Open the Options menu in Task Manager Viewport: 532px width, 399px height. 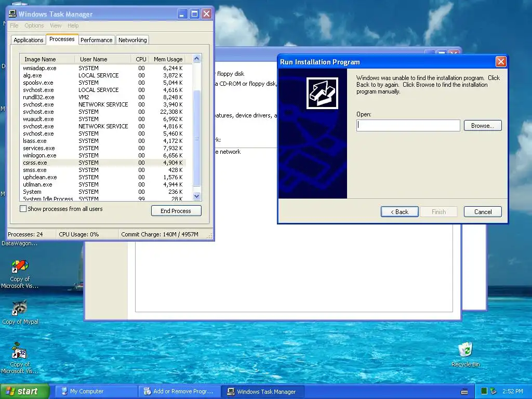(x=34, y=25)
